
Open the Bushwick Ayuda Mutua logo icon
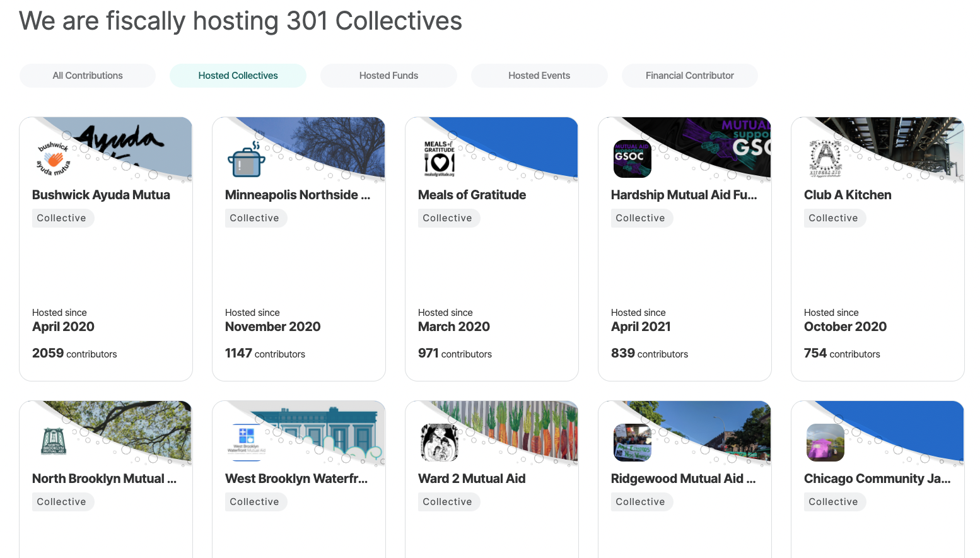tap(53, 159)
